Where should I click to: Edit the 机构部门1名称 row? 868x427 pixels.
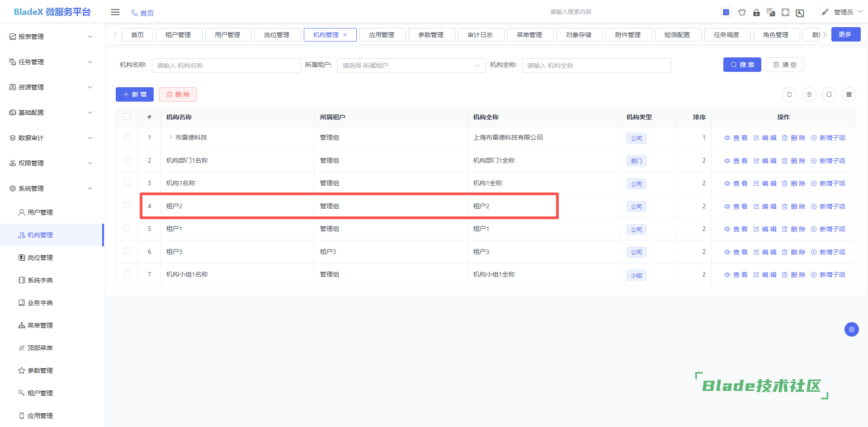point(765,161)
